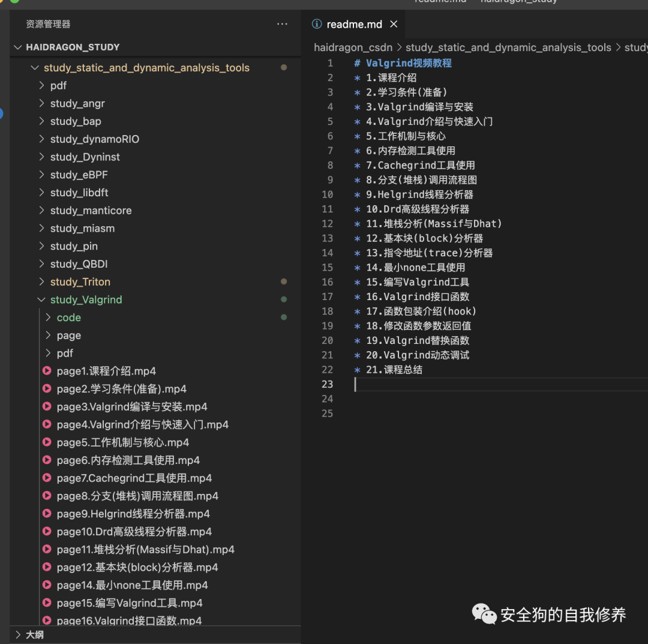This screenshot has height=644, width=648.
Task: Close the readme.md editor tab
Action: [394, 24]
